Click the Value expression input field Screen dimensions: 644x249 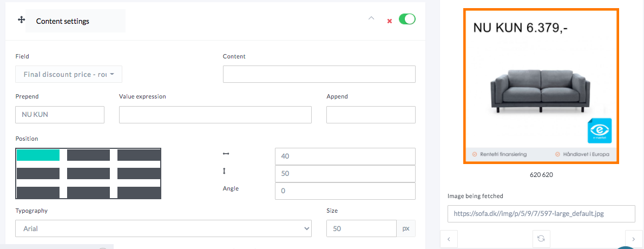click(215, 115)
